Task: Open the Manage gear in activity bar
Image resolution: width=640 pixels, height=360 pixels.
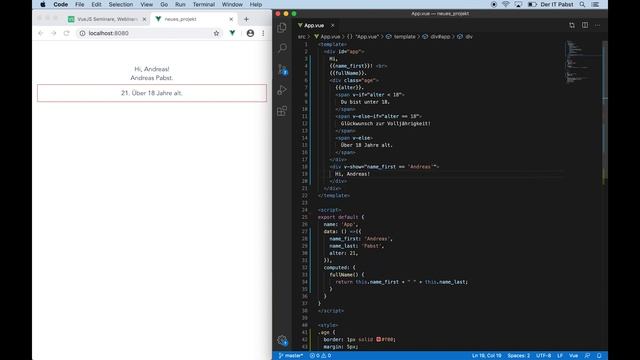Action: coord(282,340)
